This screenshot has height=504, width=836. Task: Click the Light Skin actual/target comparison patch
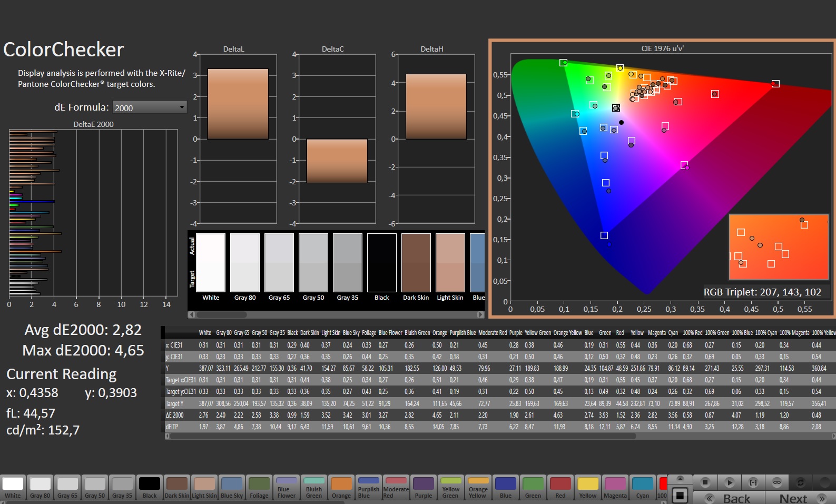[450, 263]
